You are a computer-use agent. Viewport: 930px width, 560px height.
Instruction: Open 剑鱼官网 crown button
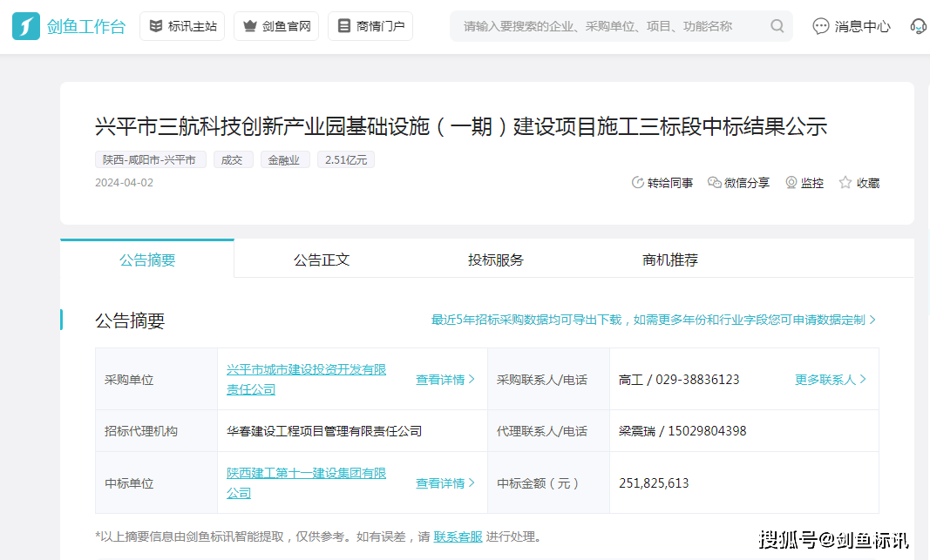pyautogui.click(x=276, y=26)
